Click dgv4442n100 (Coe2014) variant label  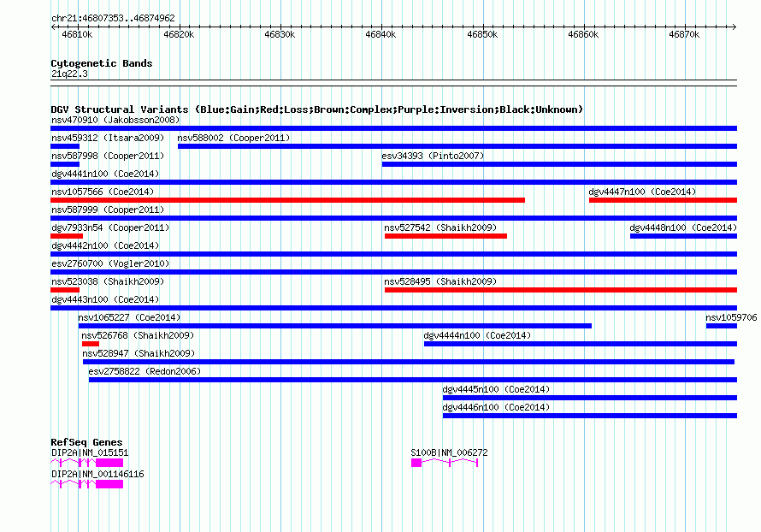click(x=105, y=245)
